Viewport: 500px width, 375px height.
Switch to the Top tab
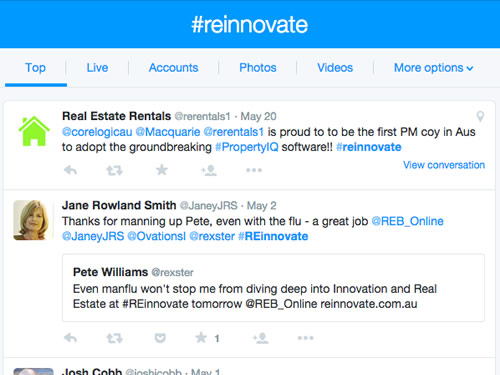[35, 68]
